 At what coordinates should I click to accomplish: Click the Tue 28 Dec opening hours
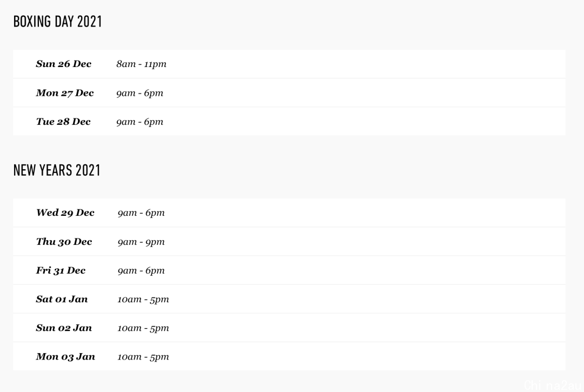140,122
